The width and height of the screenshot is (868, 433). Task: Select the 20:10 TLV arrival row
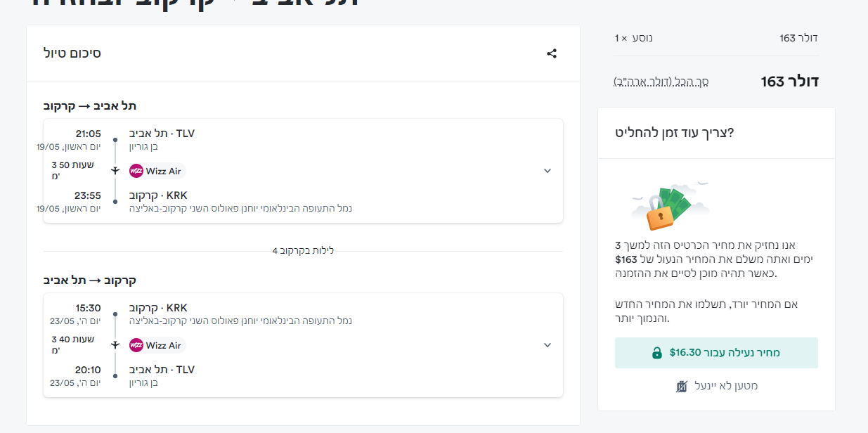162,370
